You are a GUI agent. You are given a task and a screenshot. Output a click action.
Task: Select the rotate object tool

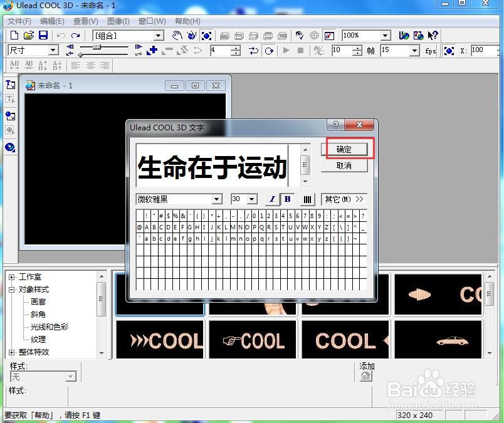(192, 35)
